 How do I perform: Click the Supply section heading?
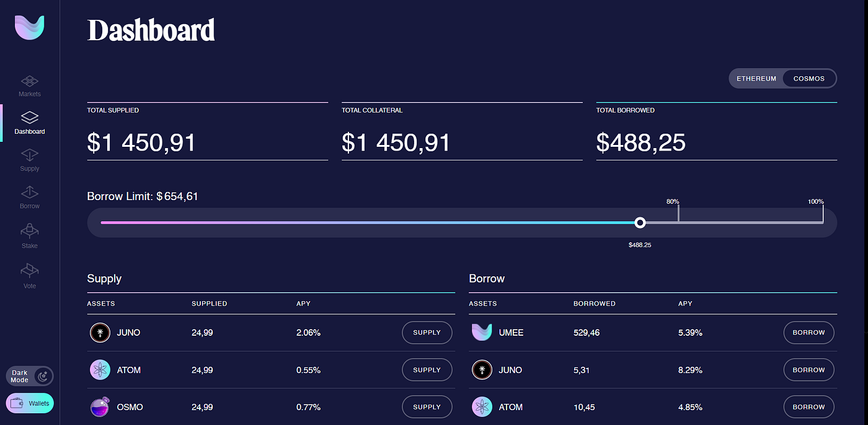(x=104, y=279)
